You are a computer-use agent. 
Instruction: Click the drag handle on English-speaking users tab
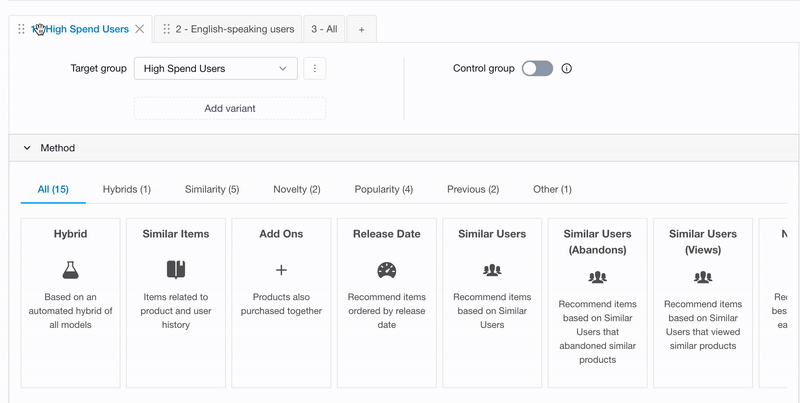click(x=166, y=29)
